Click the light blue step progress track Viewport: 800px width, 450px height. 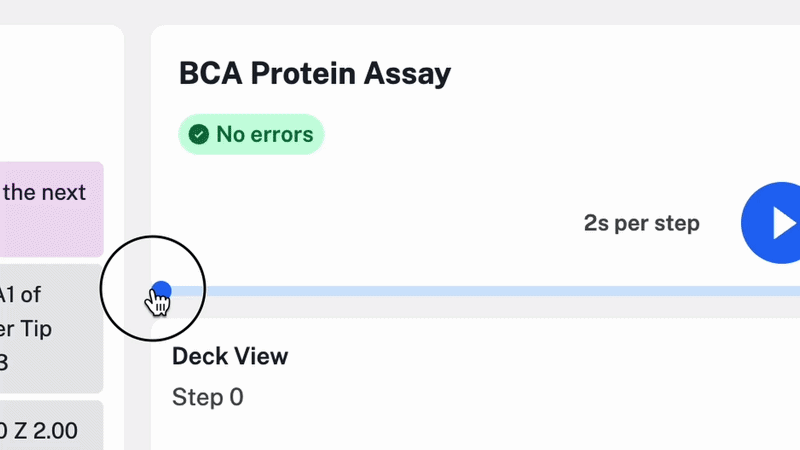coord(480,291)
